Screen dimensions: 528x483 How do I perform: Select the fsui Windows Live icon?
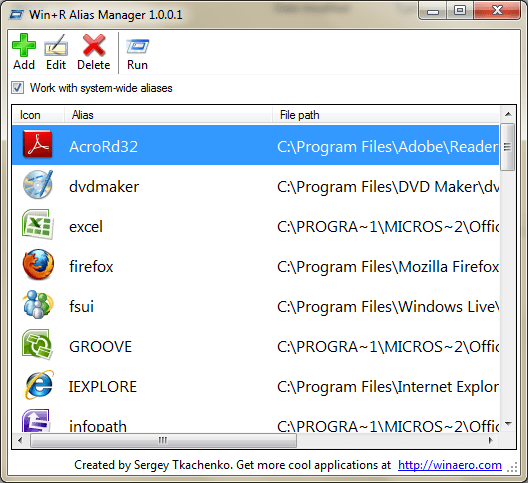pos(38,304)
